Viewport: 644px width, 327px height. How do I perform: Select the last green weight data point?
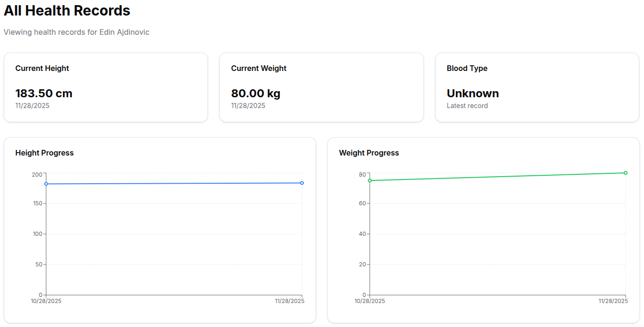[626, 173]
